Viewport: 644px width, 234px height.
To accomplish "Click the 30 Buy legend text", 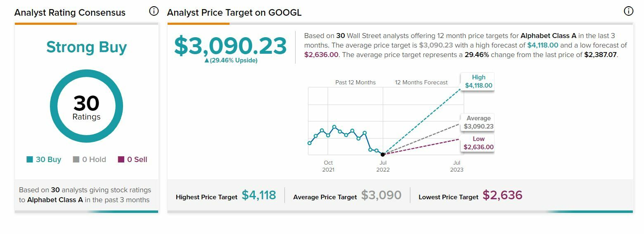I will [48, 160].
